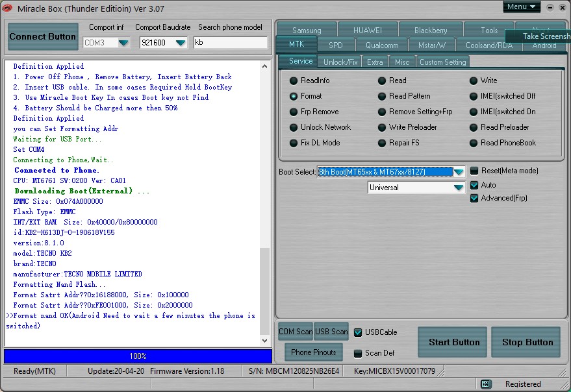Open the Comport Baudrate 921600 dropdown
Image resolution: width=571 pixels, height=392 pixels.
click(181, 43)
